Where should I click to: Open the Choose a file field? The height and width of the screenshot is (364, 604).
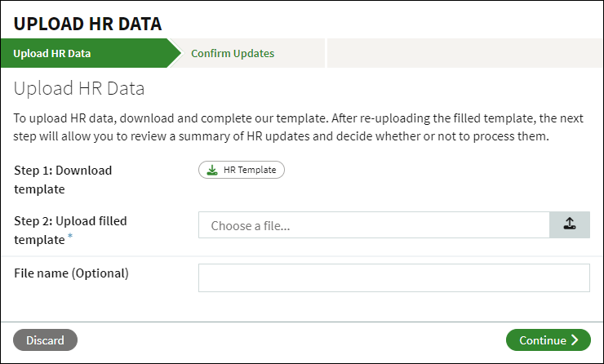tap(373, 225)
